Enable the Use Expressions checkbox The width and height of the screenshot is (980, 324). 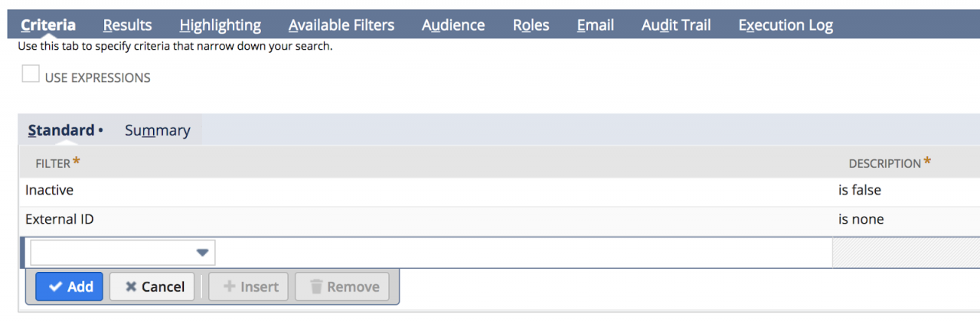(31, 74)
